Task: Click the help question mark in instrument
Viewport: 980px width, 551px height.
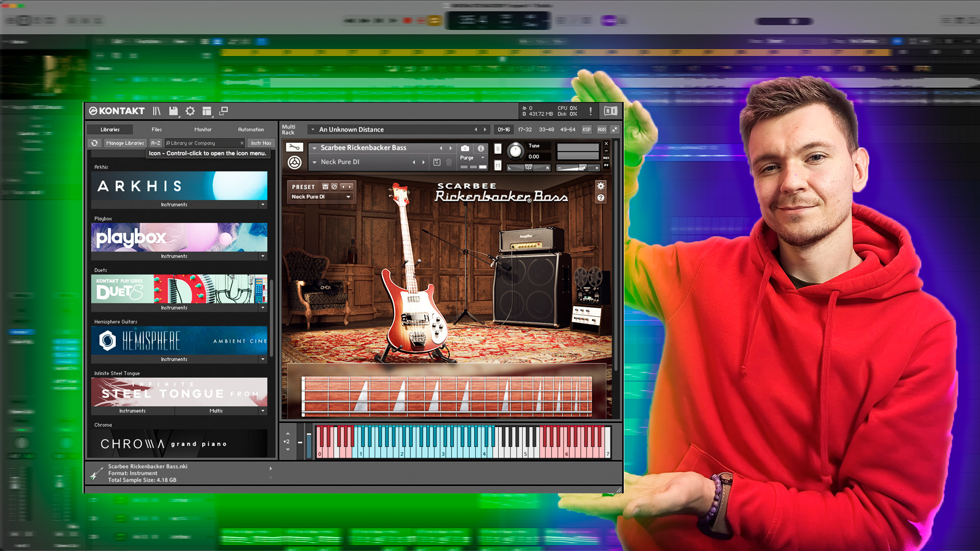Action: 601,198
